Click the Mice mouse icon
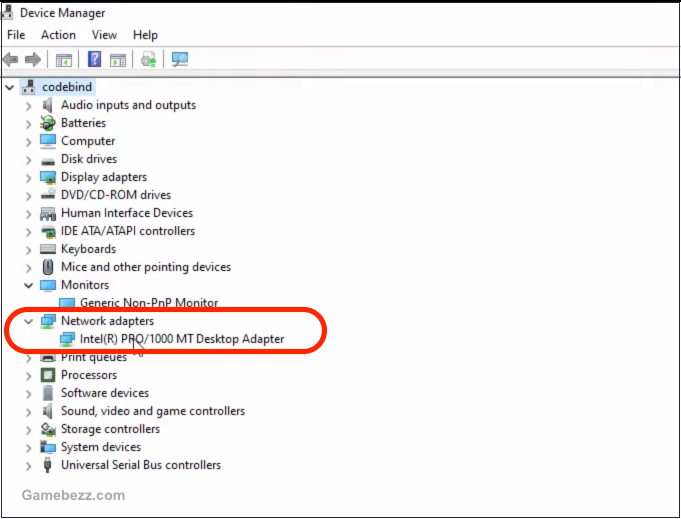681x519 pixels. [x=48, y=267]
